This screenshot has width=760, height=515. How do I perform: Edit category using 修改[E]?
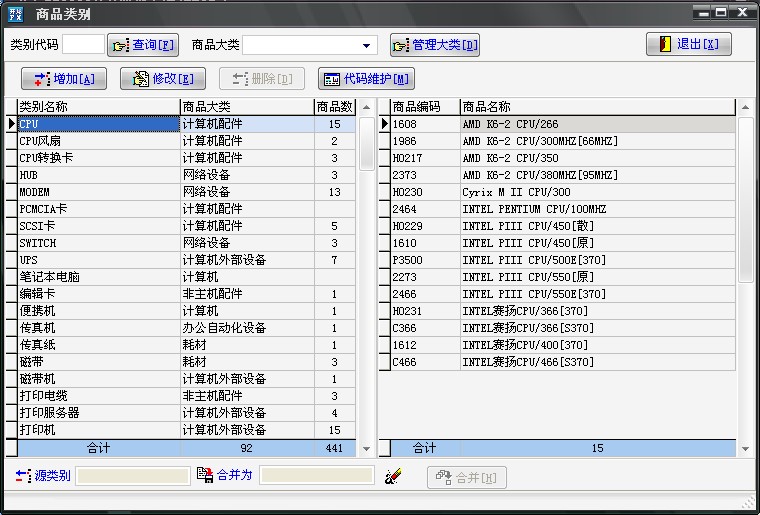(163, 78)
